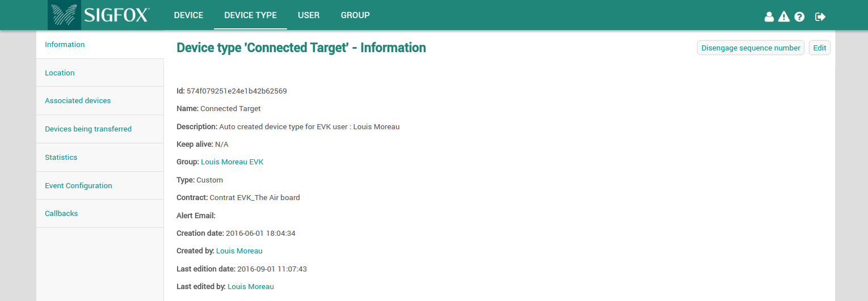
Task: Open the Callbacks section
Action: coord(100,214)
